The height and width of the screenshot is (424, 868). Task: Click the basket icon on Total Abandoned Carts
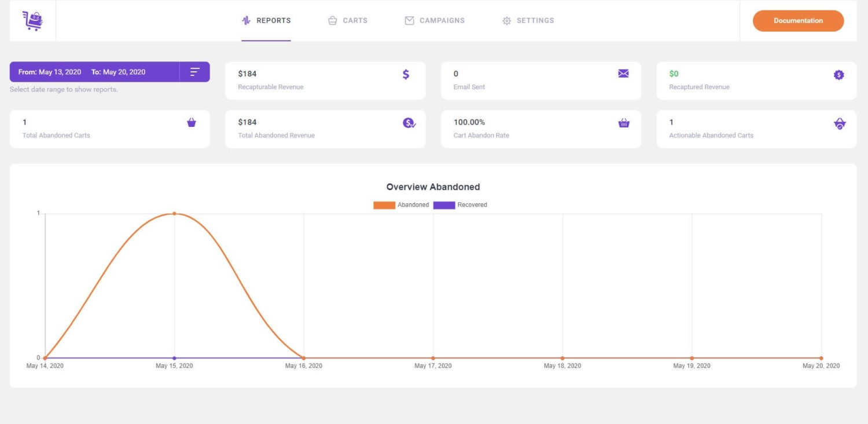(192, 122)
